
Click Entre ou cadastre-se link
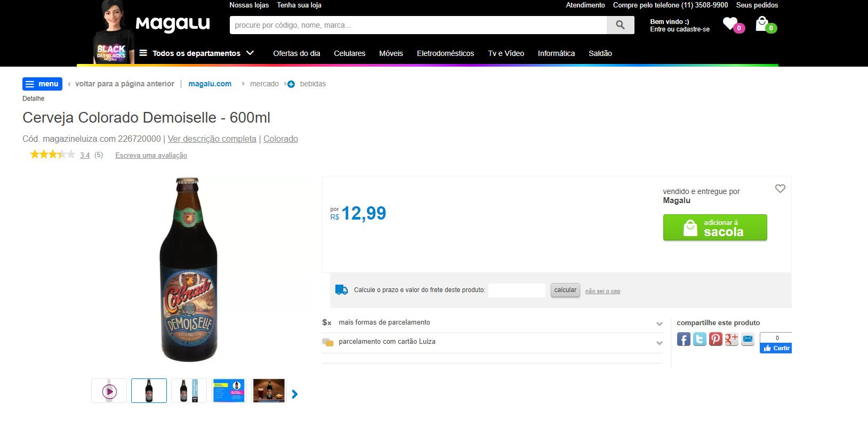[680, 30]
